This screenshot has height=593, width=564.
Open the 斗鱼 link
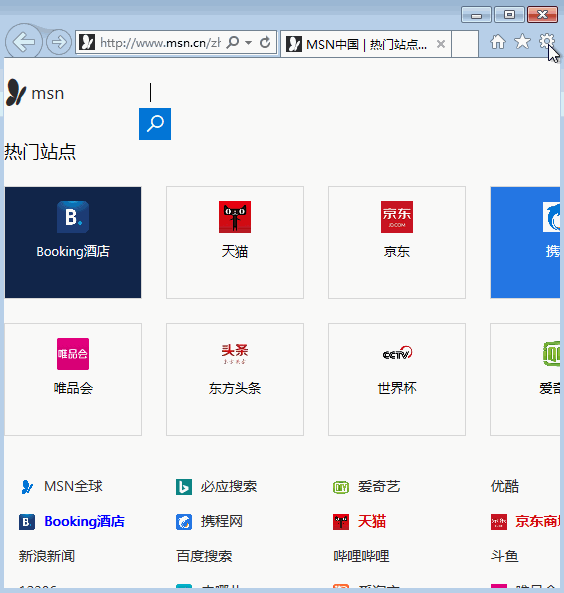coord(505,556)
